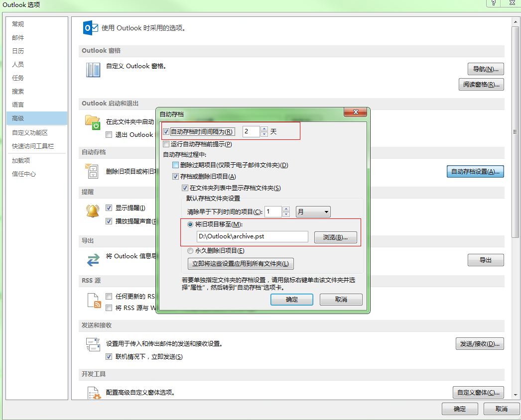521x420 pixels.
Task: Click 立即将这些设置应用到所有文件夹 button
Action: pos(241,264)
